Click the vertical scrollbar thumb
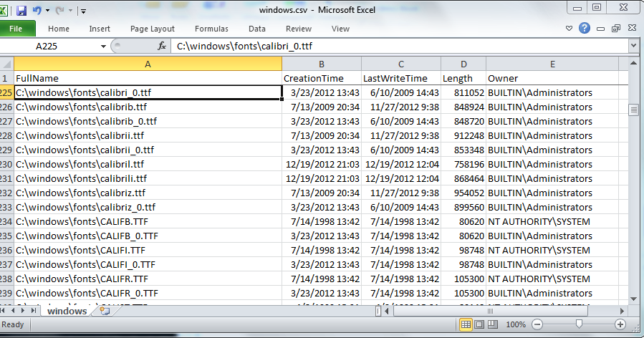Viewport: 644px width, 338px height. coord(634,110)
